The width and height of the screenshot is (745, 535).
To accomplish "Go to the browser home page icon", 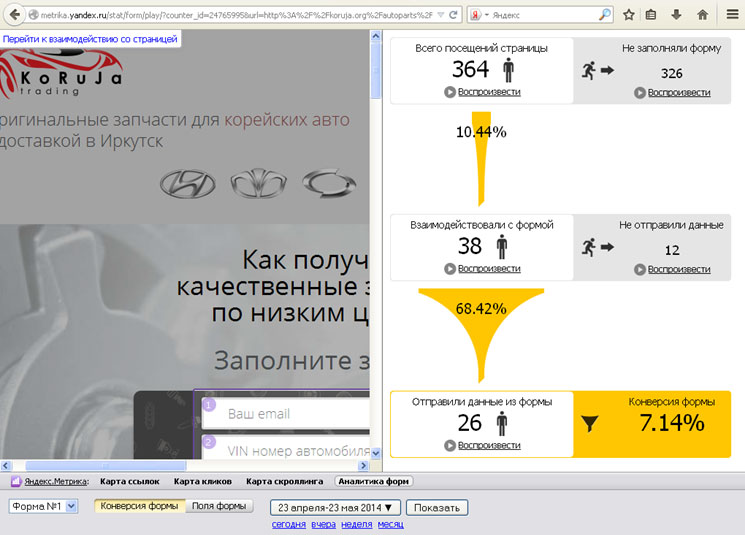I will click(x=702, y=15).
